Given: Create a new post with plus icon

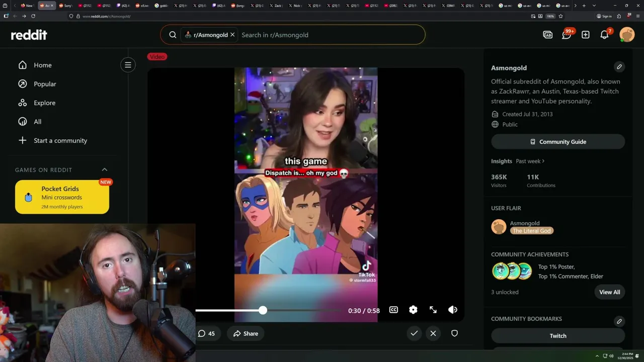Looking at the screenshot, I should pyautogui.click(x=586, y=35).
